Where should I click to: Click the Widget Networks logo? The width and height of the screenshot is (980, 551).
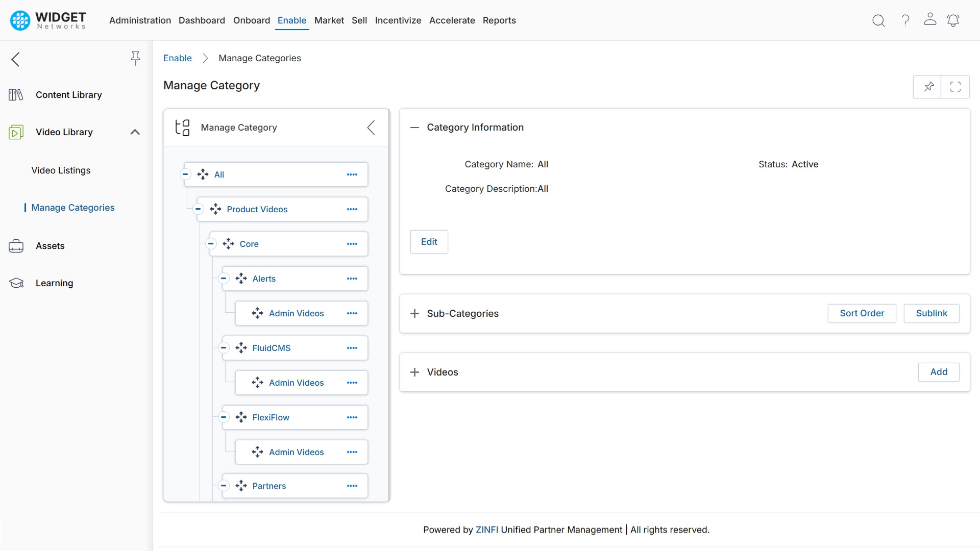[x=47, y=20]
